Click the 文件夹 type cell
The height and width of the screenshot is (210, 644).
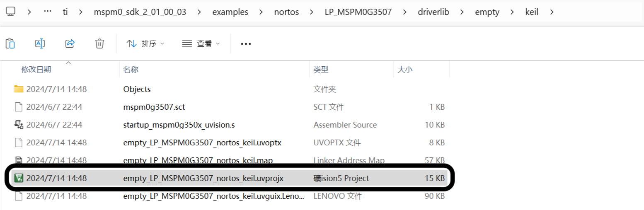(x=325, y=89)
